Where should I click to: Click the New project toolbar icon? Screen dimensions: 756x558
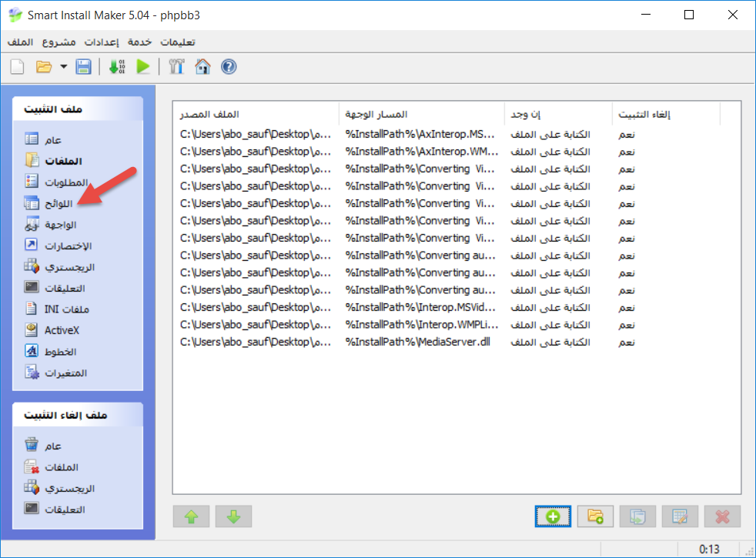tap(18, 66)
